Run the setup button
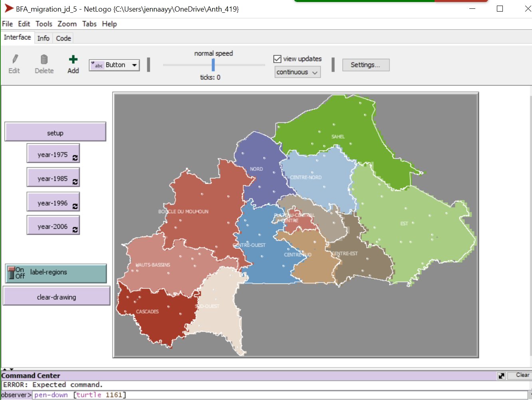This screenshot has width=532, height=400. coord(55,133)
